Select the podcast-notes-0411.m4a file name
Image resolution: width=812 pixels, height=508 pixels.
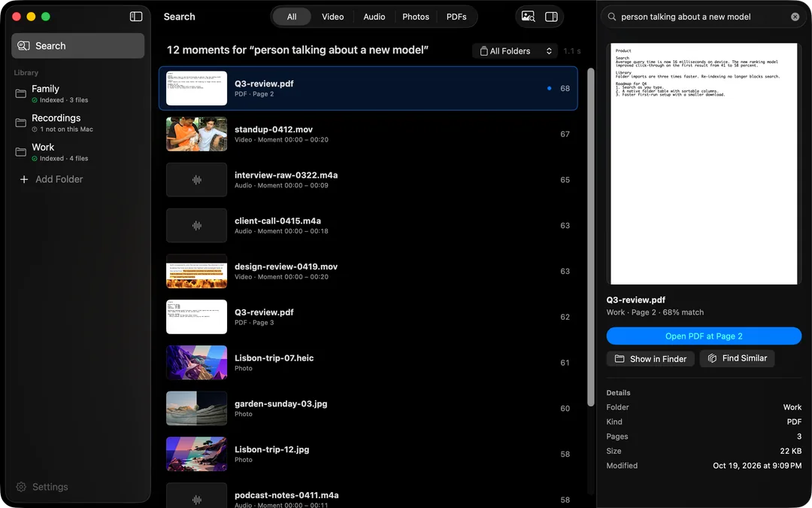pyautogui.click(x=286, y=495)
